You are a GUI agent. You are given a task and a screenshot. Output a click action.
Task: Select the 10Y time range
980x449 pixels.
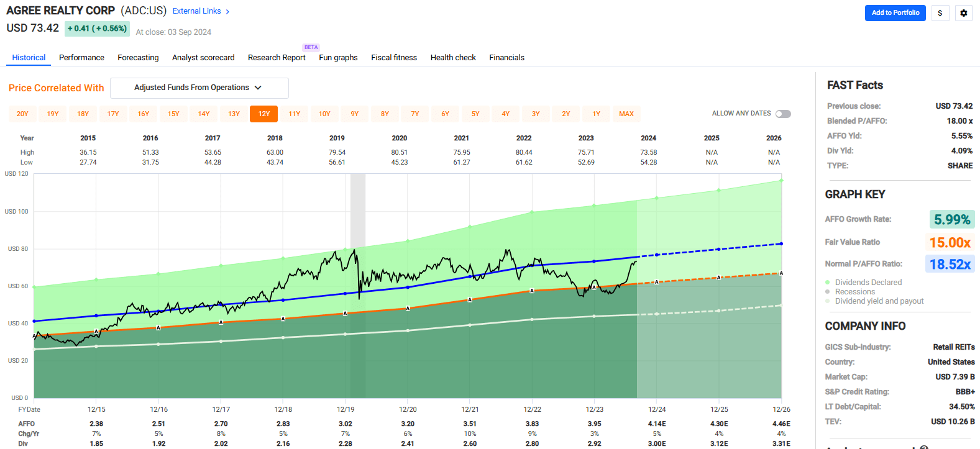click(324, 114)
